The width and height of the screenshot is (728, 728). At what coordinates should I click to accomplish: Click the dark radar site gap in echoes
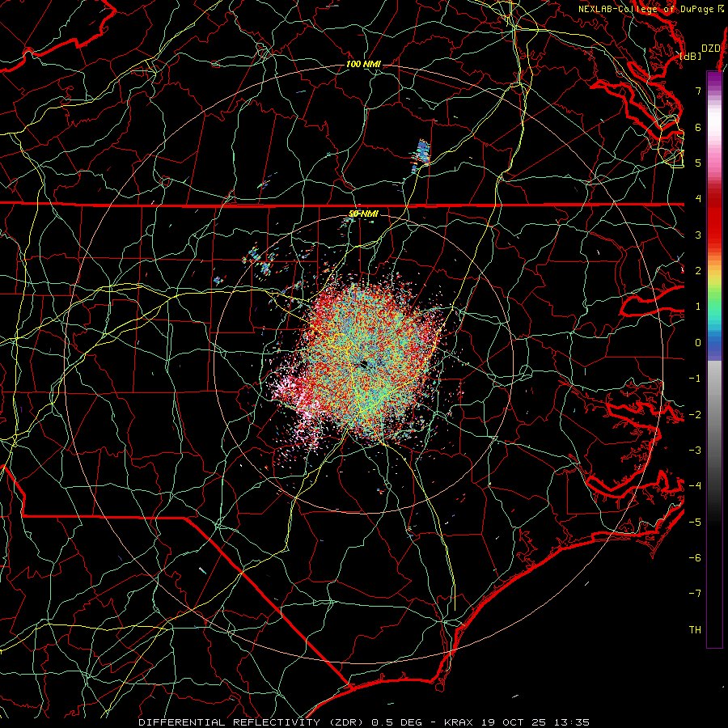click(x=363, y=365)
